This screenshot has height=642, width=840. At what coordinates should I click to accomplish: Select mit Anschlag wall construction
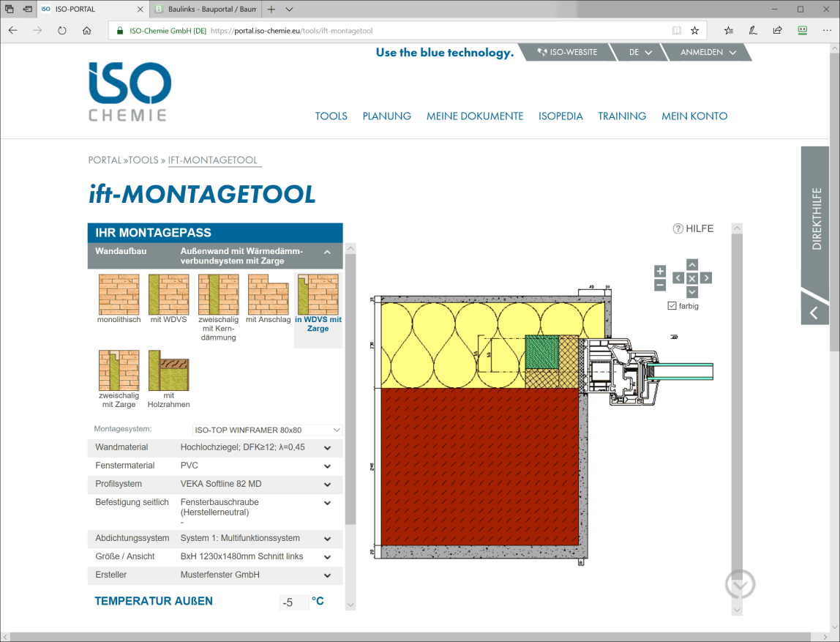pos(269,299)
